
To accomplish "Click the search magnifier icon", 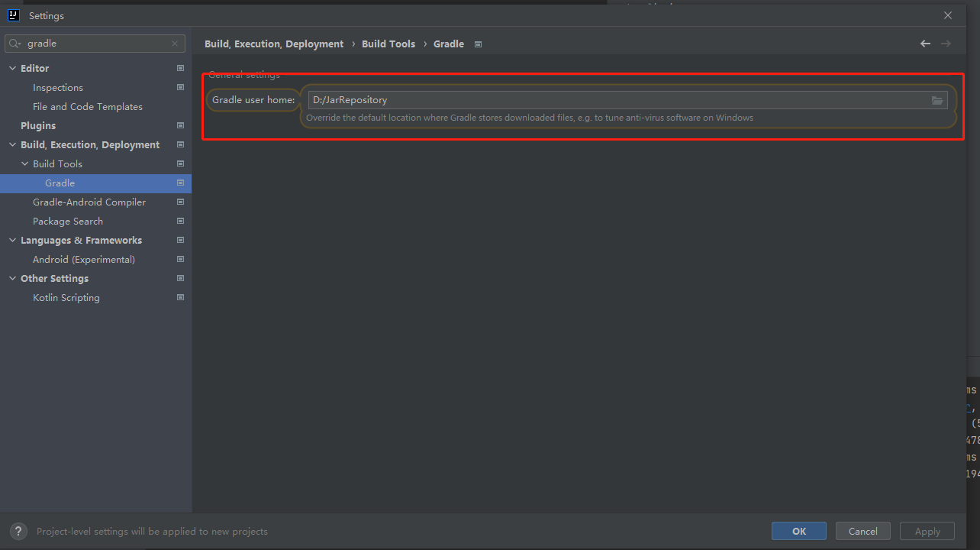I will (x=15, y=44).
